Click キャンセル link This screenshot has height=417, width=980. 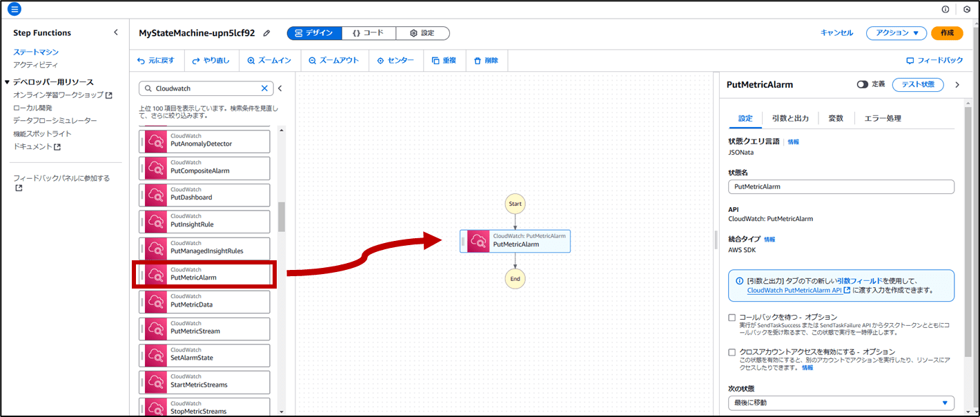[x=836, y=33]
